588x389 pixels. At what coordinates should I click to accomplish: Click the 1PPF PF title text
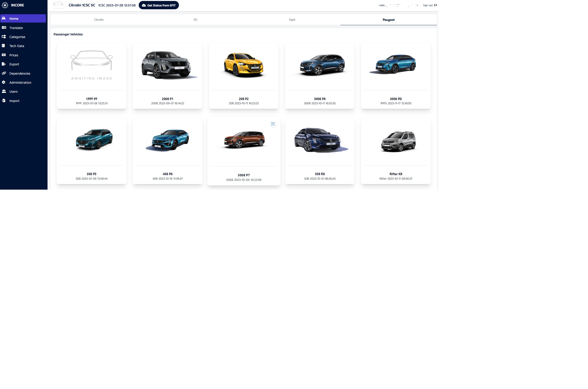pos(91,99)
